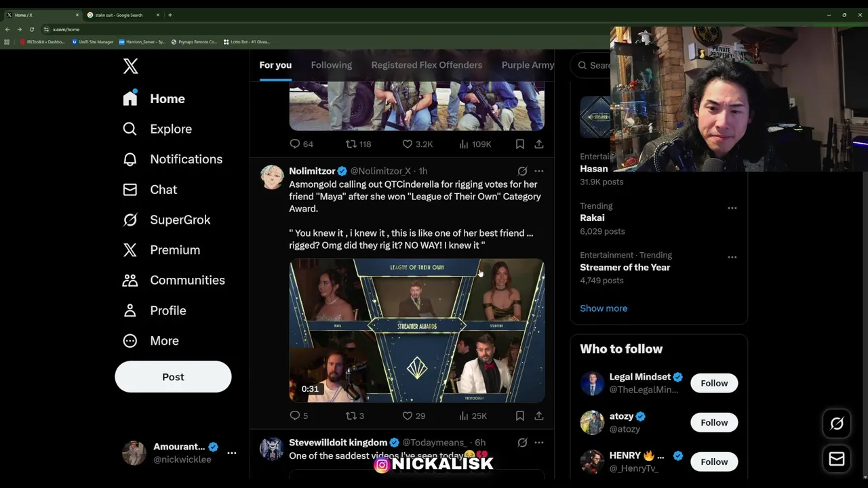
Task: Open UniFi Site Manager bookmark
Action: 92,42
